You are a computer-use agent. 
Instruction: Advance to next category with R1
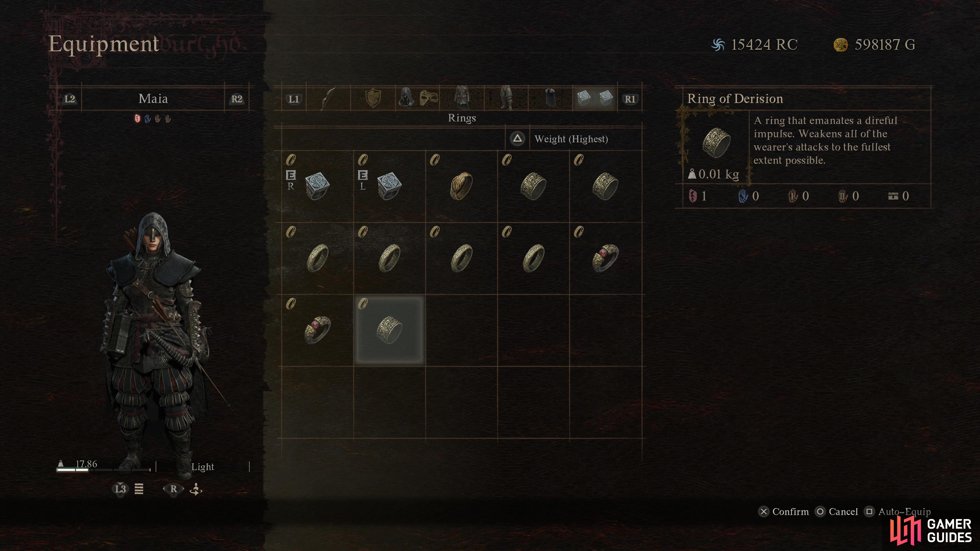[630, 99]
